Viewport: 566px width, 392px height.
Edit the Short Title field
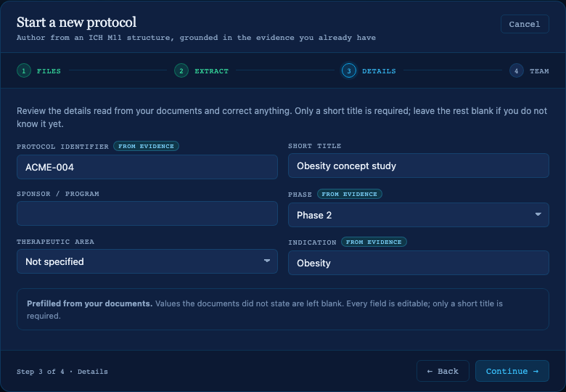(x=419, y=166)
